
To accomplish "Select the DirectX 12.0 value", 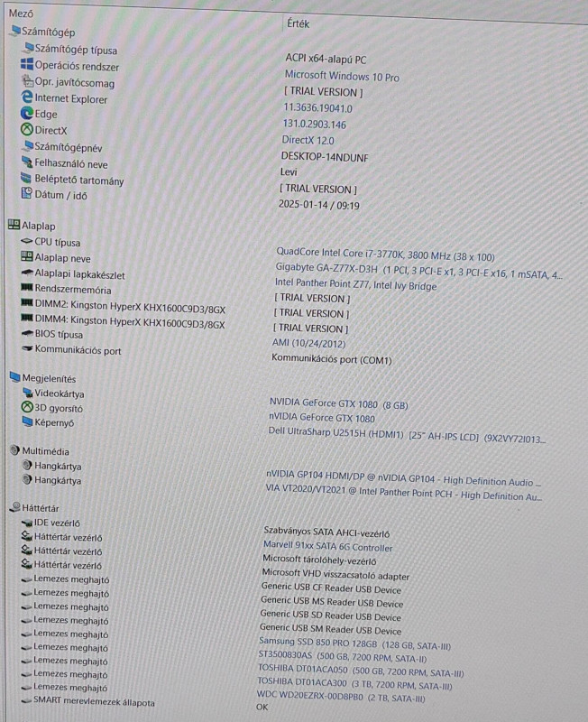I will [308, 140].
